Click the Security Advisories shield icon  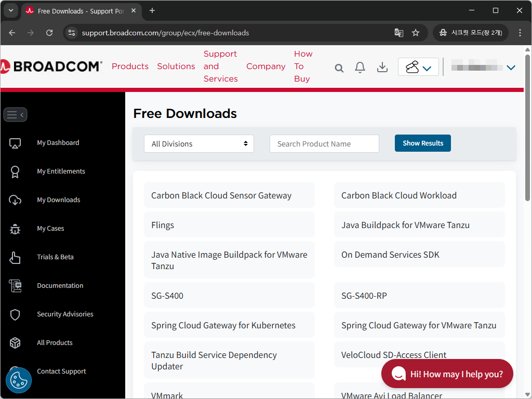click(x=15, y=314)
